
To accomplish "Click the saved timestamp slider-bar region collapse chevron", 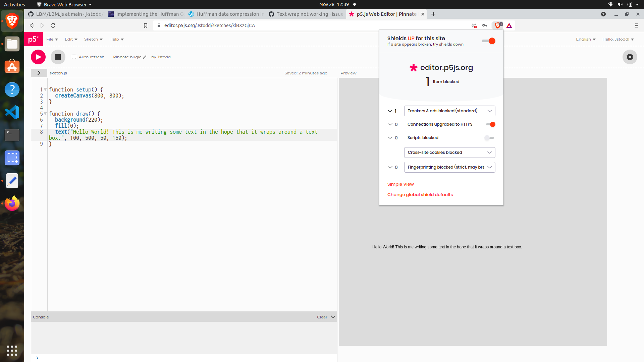I will coord(39,73).
